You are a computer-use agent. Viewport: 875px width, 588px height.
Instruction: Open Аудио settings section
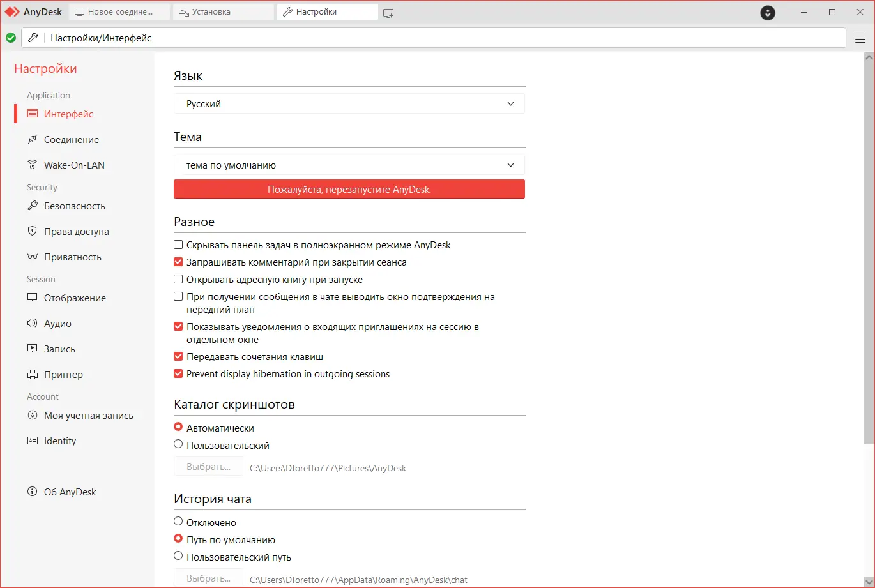point(57,324)
